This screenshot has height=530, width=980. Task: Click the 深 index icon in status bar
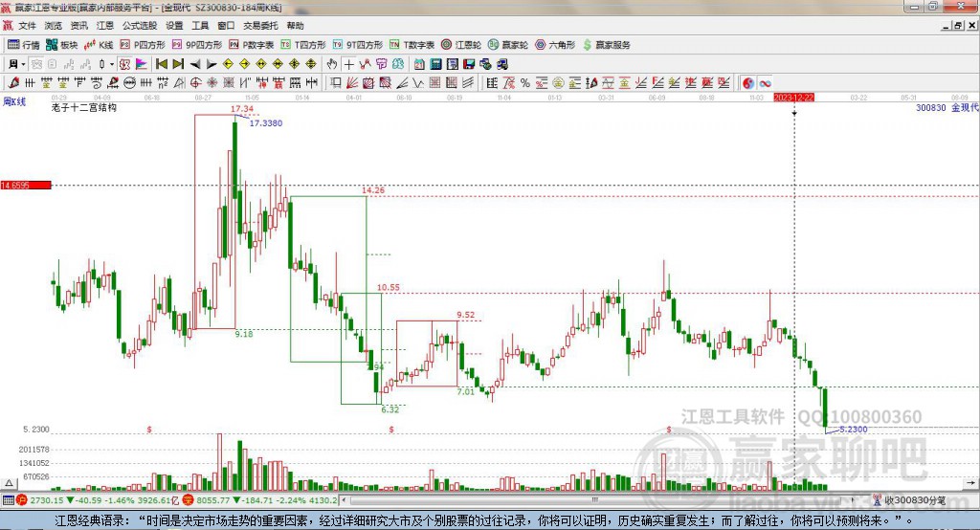pos(189,500)
